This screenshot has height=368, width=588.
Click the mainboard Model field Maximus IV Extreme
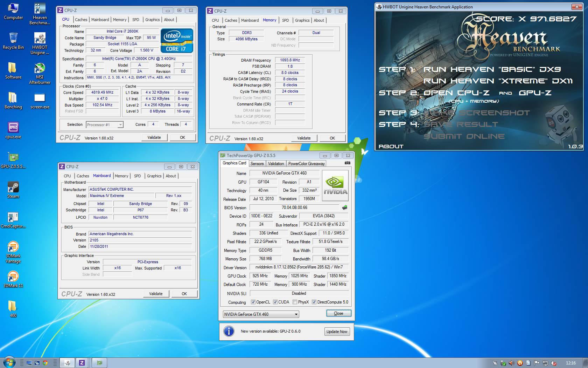click(121, 196)
